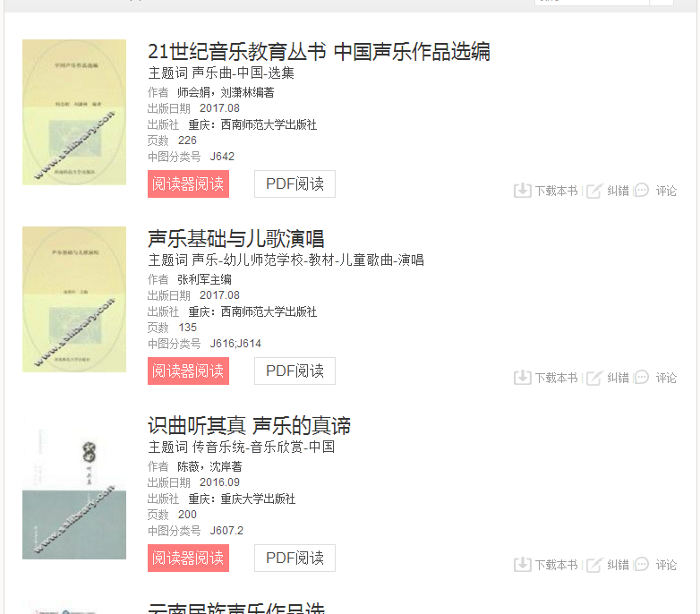Click page count 135
The height and width of the screenshot is (614, 700).
[x=187, y=328]
